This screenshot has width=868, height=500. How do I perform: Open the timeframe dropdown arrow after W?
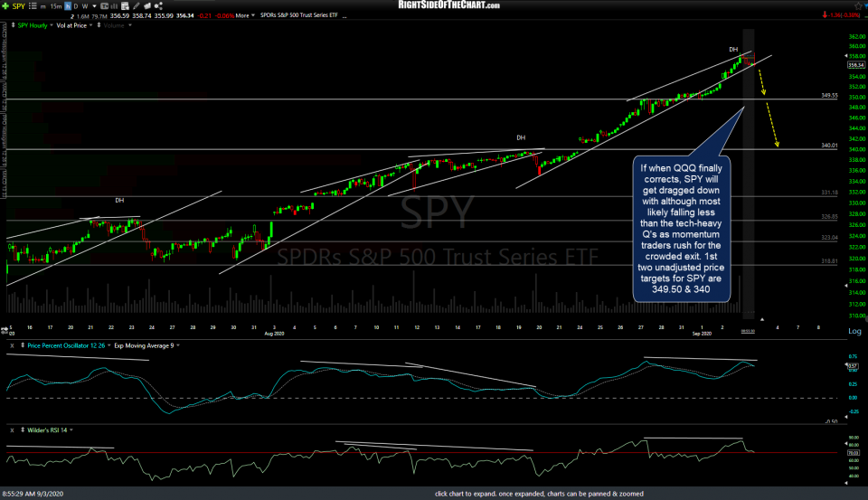pos(94,6)
